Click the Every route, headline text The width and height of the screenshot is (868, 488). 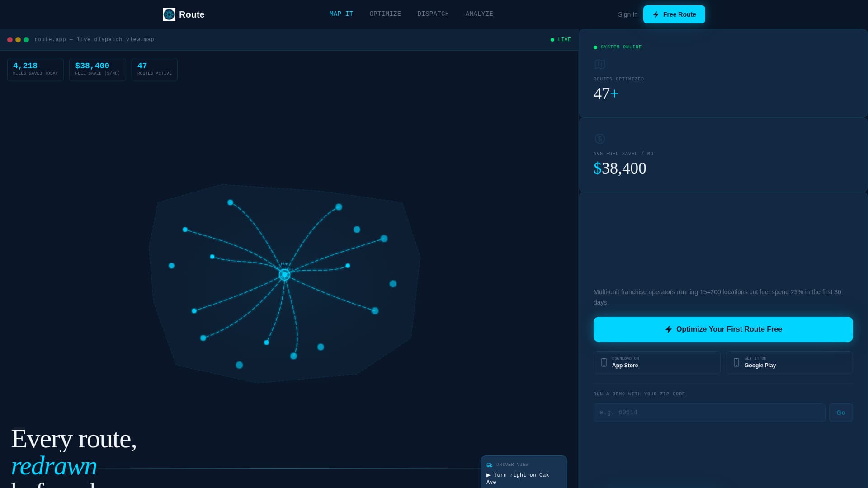point(74,439)
